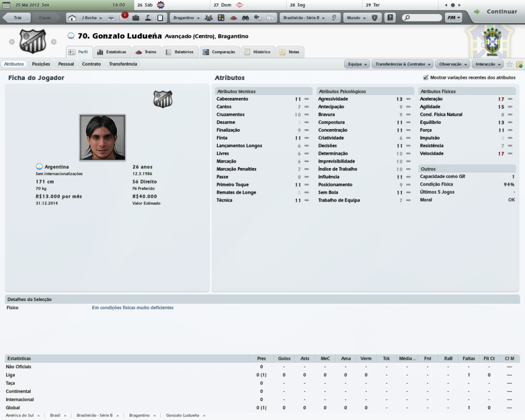525x420 pixels.
Task: Go to previous player arrow
Action: [12, 42]
